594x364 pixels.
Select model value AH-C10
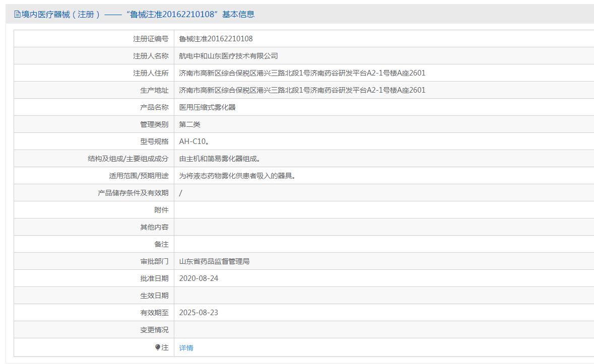(x=193, y=141)
